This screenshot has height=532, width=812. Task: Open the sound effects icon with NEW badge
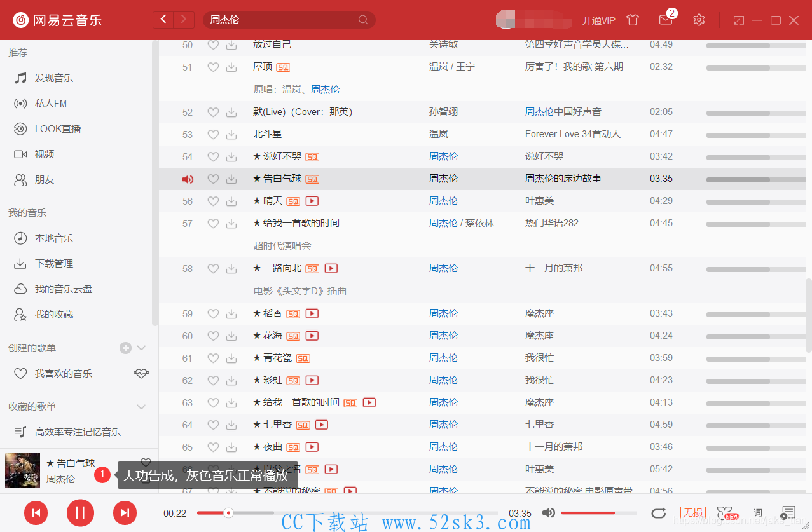(x=727, y=513)
